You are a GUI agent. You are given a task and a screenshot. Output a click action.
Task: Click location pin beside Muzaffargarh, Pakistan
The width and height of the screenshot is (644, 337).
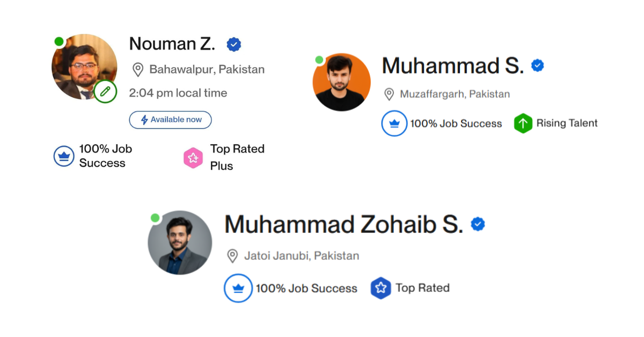pyautogui.click(x=389, y=94)
